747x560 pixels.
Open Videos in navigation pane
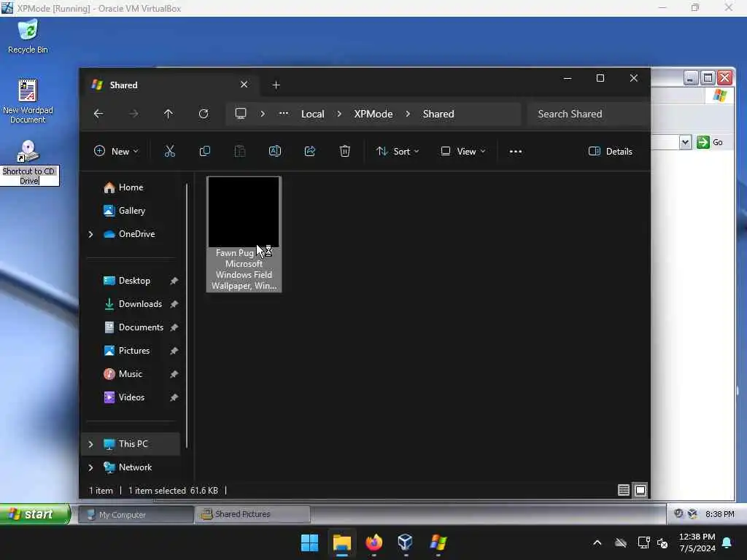point(124,397)
